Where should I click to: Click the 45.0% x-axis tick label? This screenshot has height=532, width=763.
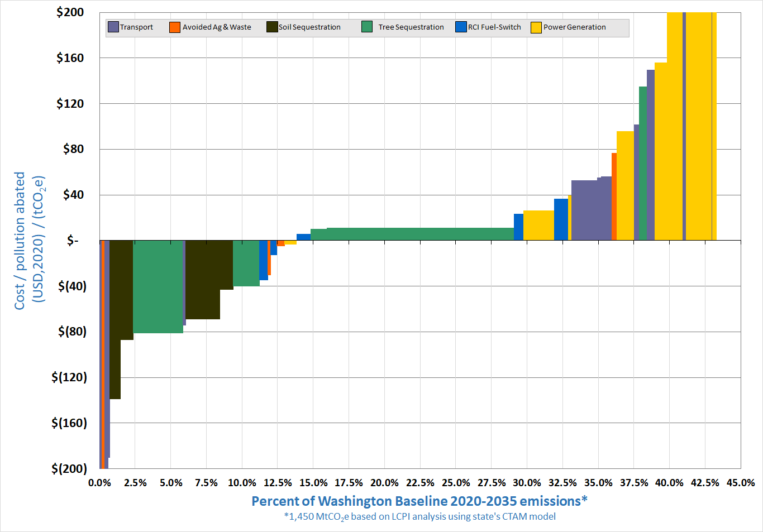[740, 483]
